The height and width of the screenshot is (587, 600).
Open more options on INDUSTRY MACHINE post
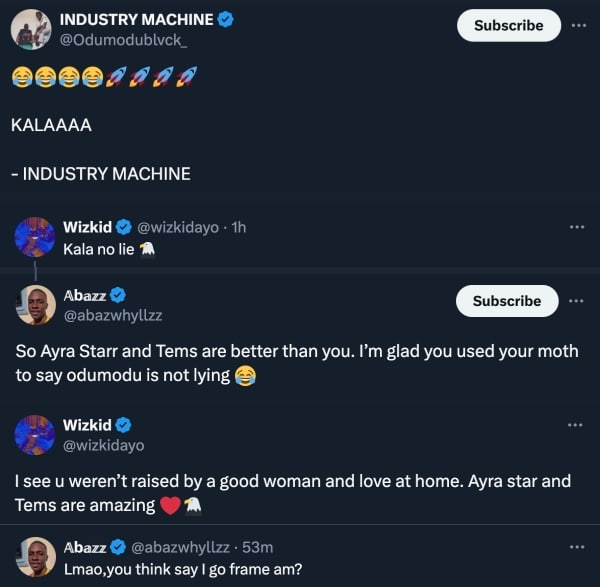click(578, 25)
